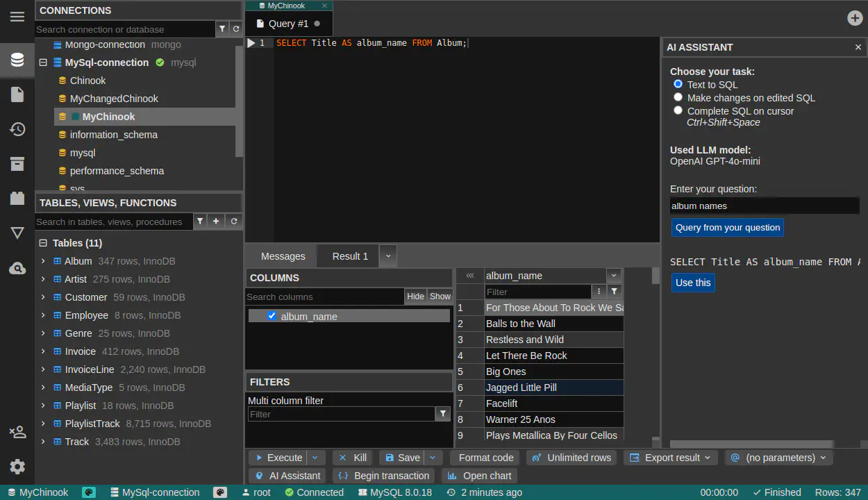Open the Save button dropdown arrow
The height and width of the screenshot is (500, 868).
click(433, 458)
